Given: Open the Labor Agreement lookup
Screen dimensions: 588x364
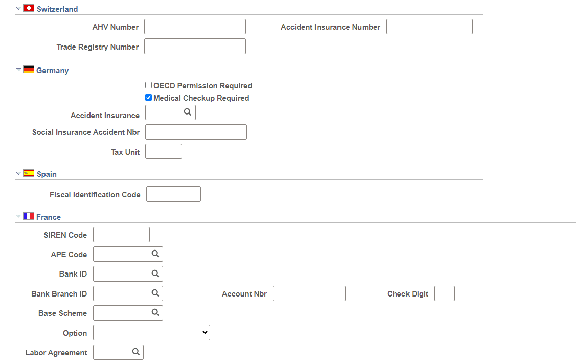Looking at the screenshot, I should 136,352.
